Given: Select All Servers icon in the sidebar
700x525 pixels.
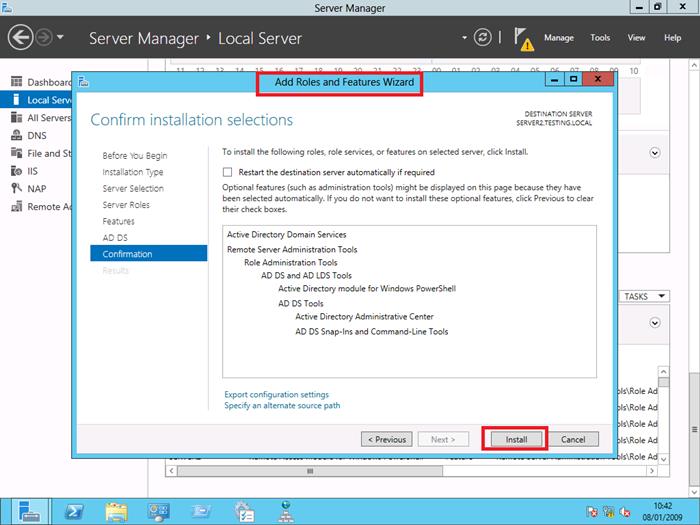Looking at the screenshot, I should coord(17,117).
